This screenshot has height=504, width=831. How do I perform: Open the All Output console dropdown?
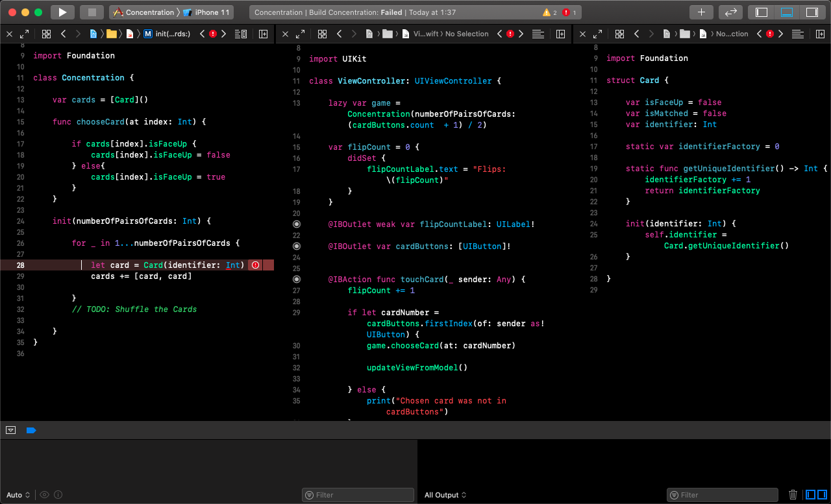point(445,495)
